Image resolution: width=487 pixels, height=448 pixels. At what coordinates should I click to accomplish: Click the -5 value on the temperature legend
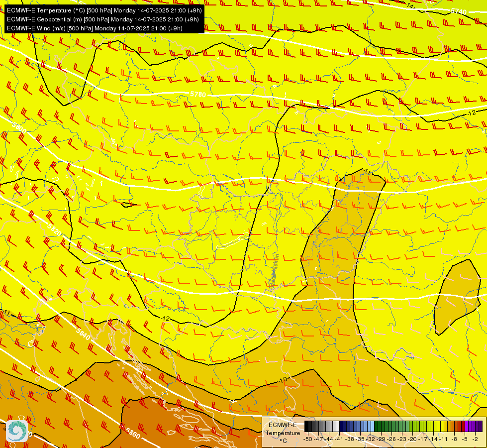[x=465, y=439]
